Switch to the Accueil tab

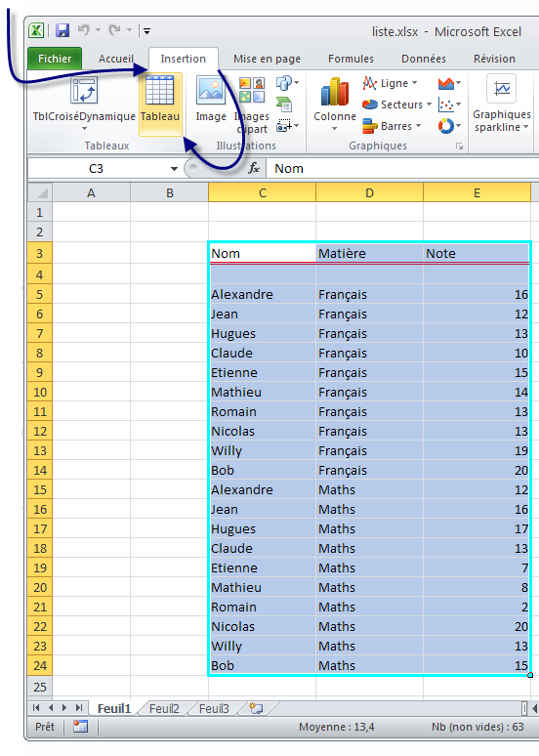115,59
